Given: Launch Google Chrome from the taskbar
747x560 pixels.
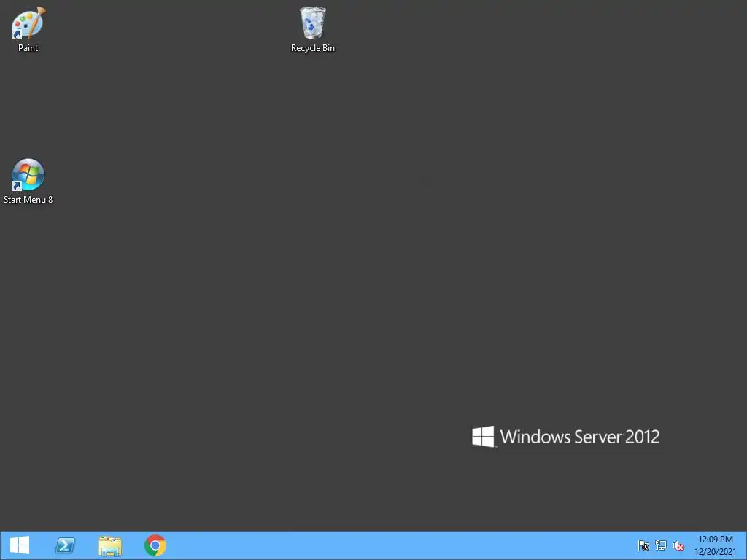Looking at the screenshot, I should tap(155, 545).
